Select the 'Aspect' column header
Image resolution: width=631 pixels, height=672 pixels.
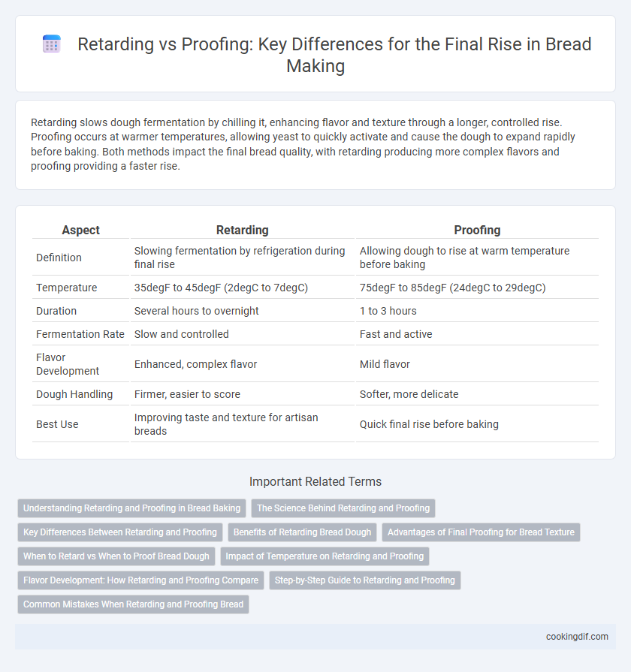tap(80, 231)
